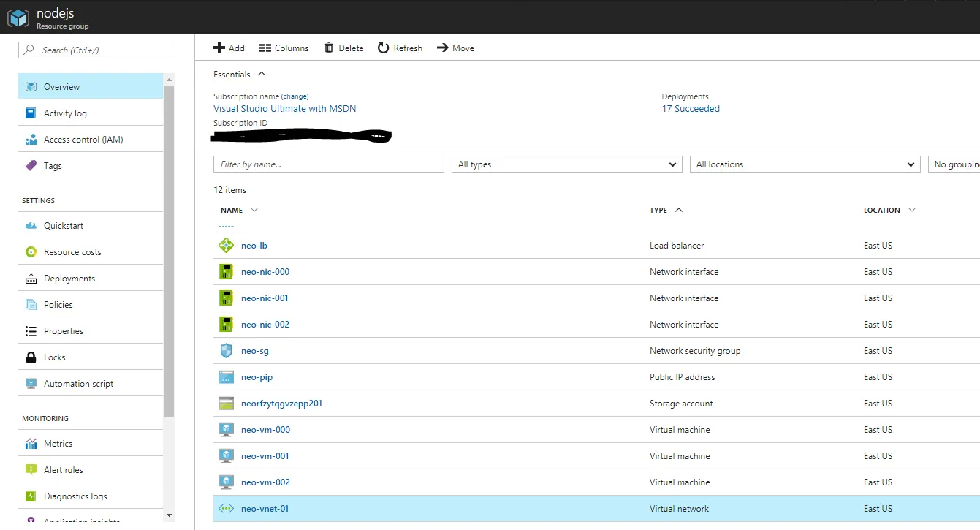Click the Columns toolbar button
This screenshot has height=530, width=980.
coord(284,48)
